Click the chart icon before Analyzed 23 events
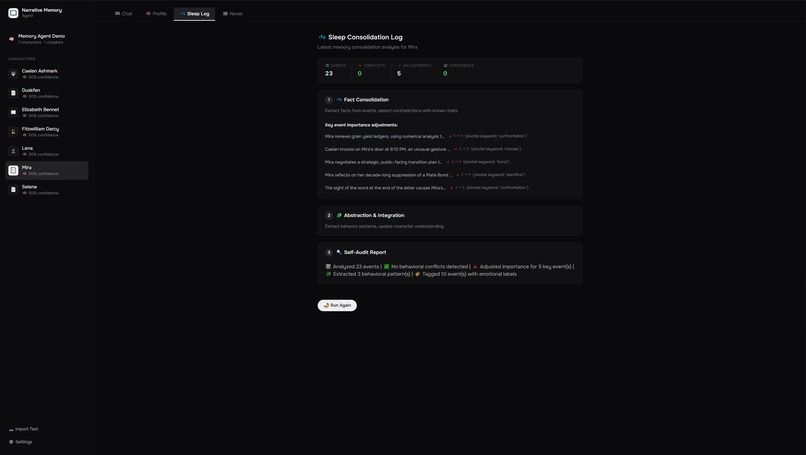The width and height of the screenshot is (806, 455). [x=328, y=266]
